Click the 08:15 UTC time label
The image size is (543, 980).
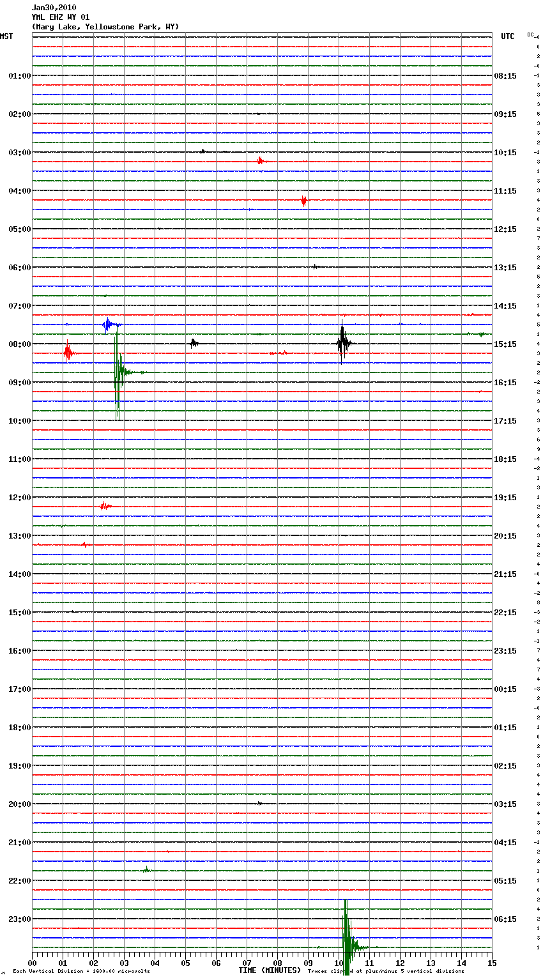(505, 76)
